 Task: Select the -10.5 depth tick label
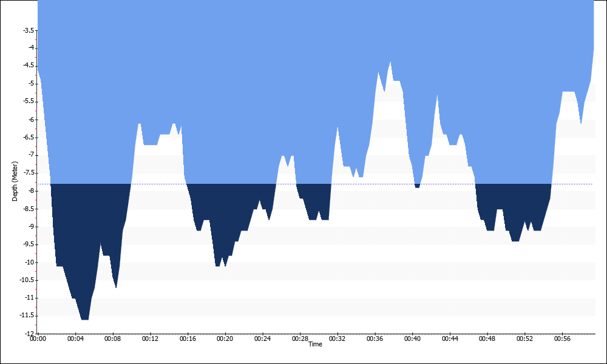tap(27, 280)
